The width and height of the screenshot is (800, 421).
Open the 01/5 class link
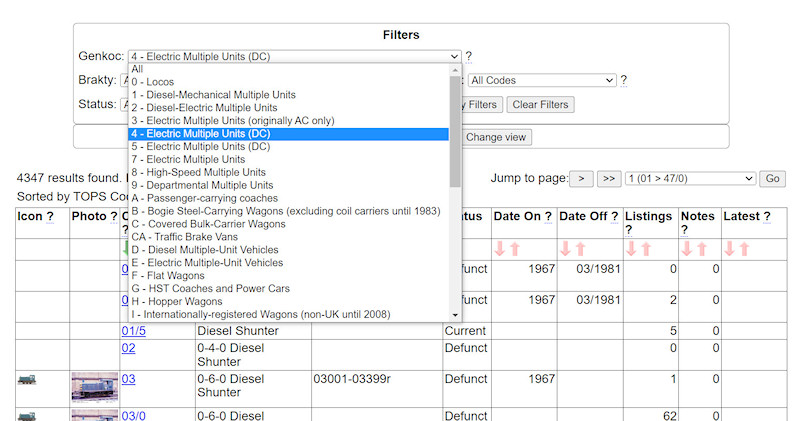[134, 331]
